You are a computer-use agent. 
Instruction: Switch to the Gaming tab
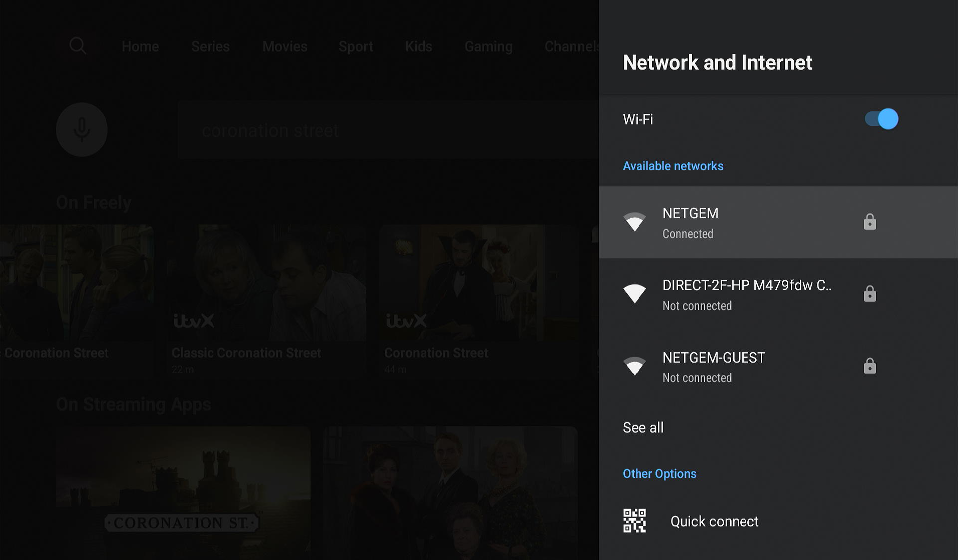(489, 46)
